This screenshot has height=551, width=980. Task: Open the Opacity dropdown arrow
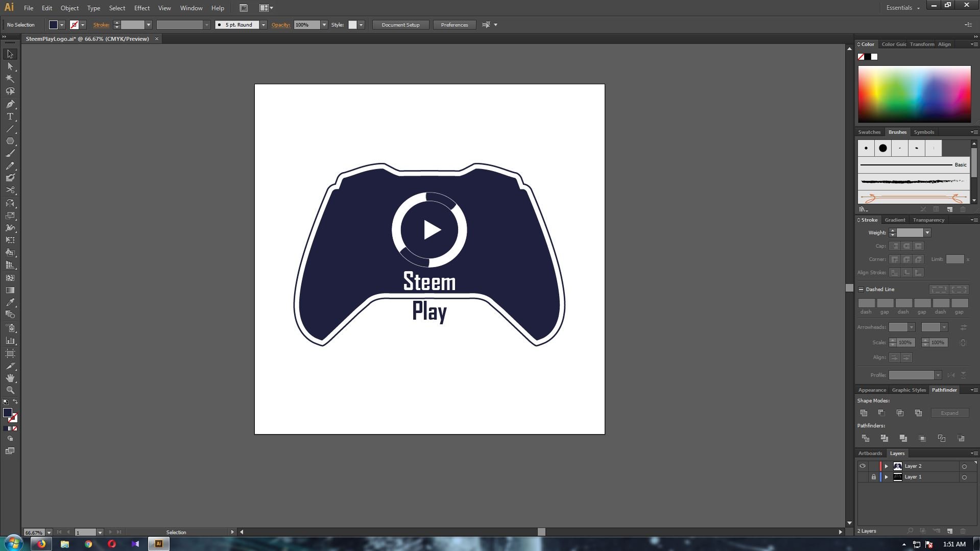324,25
